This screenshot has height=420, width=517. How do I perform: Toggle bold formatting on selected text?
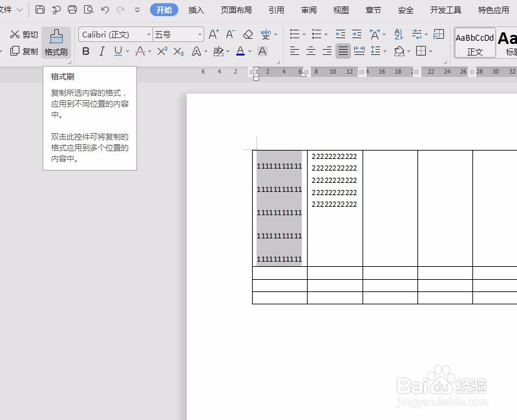pos(85,52)
